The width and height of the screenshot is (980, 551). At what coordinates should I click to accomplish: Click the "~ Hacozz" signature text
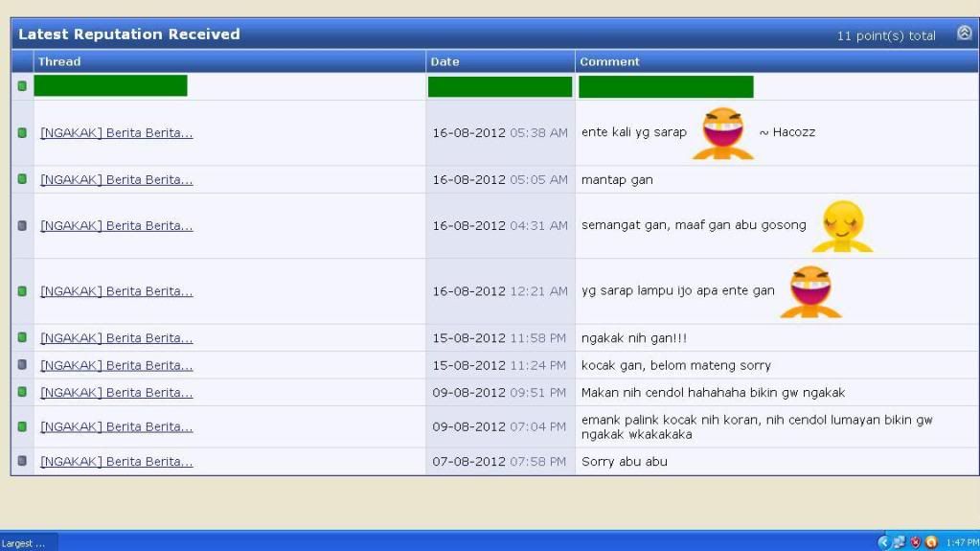(x=786, y=132)
